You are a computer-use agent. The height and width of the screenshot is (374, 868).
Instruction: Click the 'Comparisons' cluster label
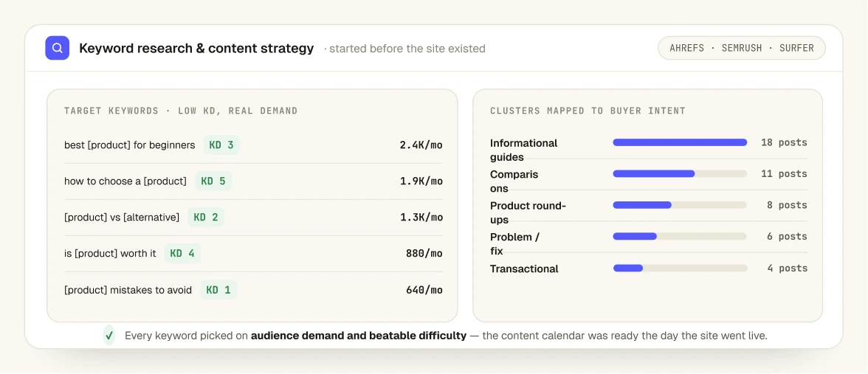point(514,181)
